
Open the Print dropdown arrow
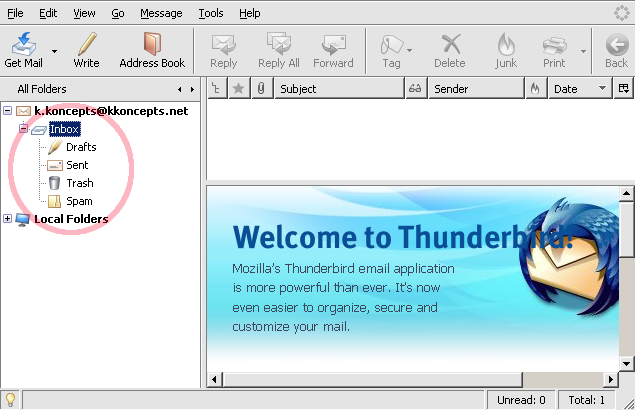pos(583,51)
